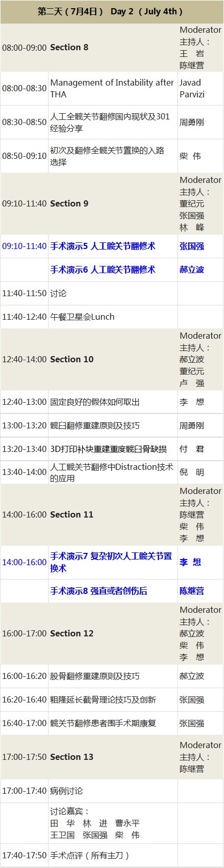Image resolution: width=224 pixels, height=868 pixels.
Task: Click the blue 陈继营 surgeon name
Action: point(192,591)
